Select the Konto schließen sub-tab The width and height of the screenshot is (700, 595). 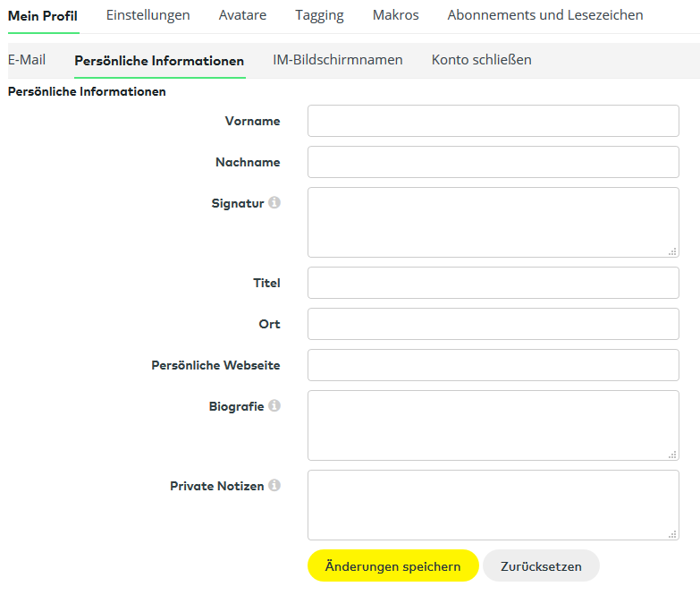481,60
